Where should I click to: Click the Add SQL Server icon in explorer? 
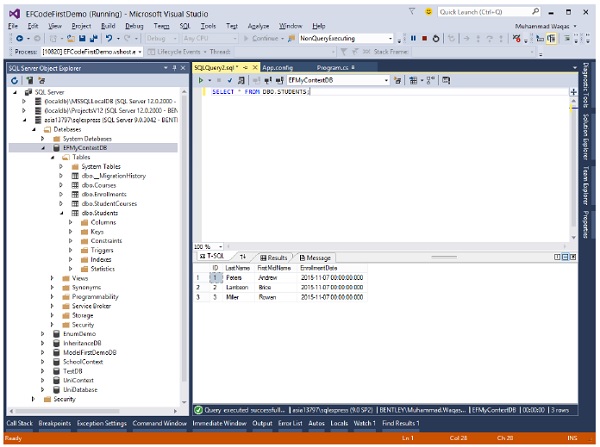[x=29, y=80]
